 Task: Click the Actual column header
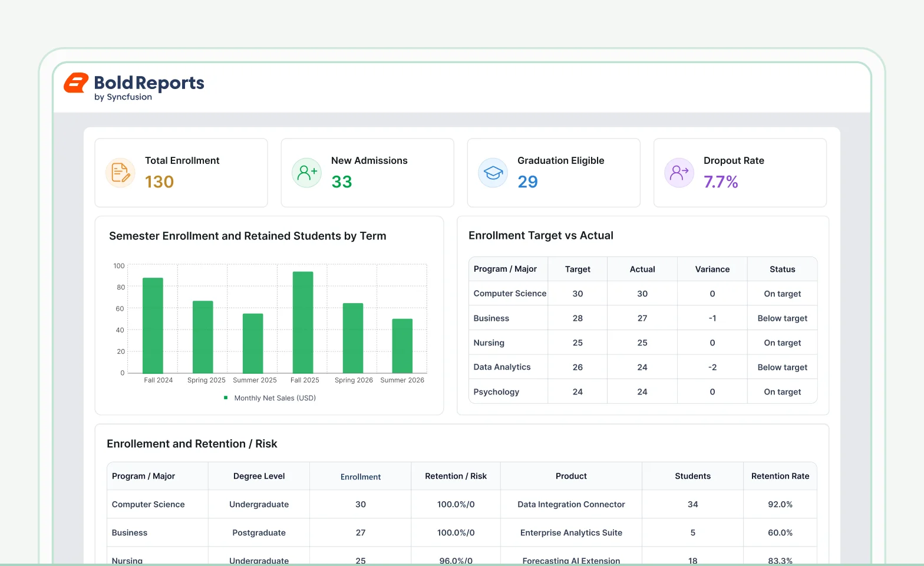point(642,269)
